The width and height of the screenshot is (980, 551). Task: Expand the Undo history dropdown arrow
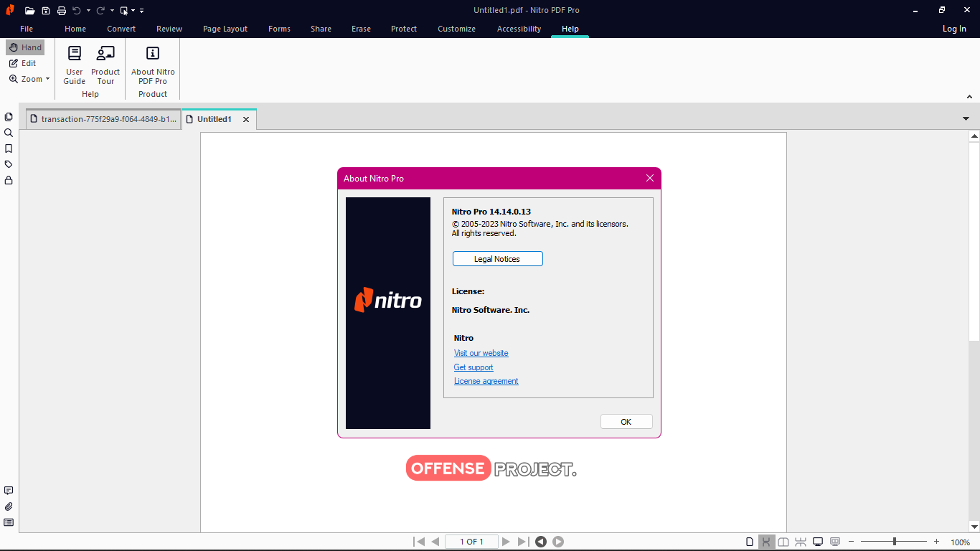[x=88, y=11]
